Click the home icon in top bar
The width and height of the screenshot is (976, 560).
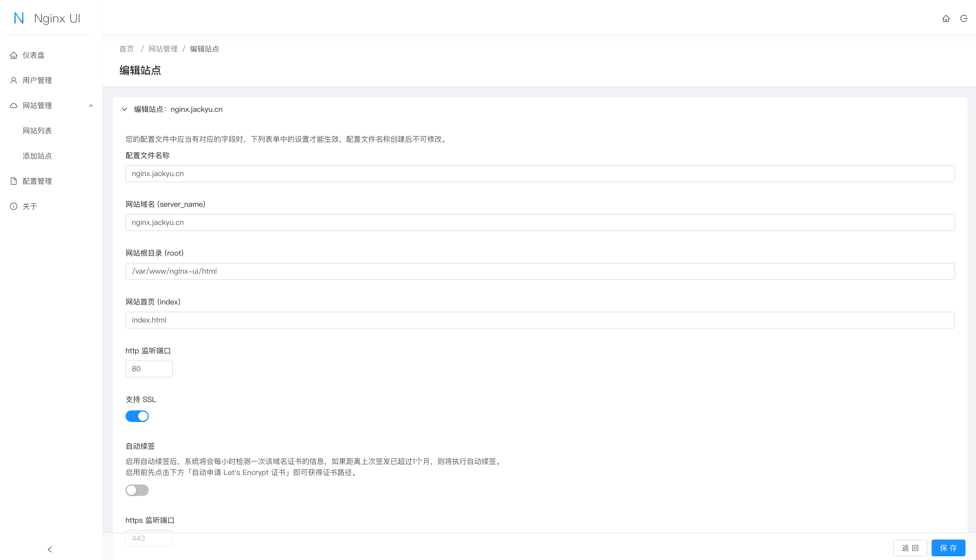(946, 18)
